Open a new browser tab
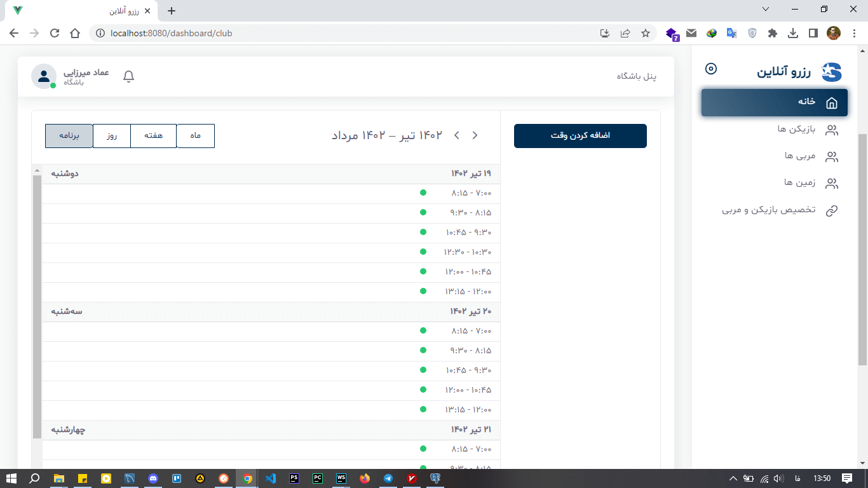Screen dimensions: 868x488 [172, 11]
